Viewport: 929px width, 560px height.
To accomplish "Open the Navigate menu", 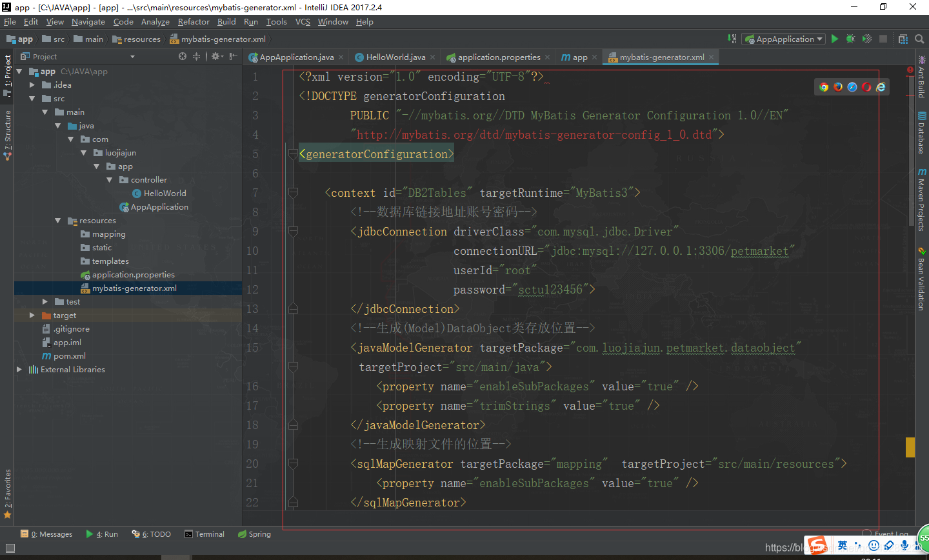I will click(x=88, y=22).
